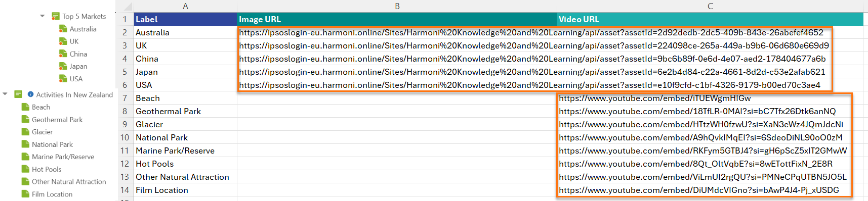Click Beach video URL iTUEWgmHIGw
868x201 pixels.
[x=655, y=98]
